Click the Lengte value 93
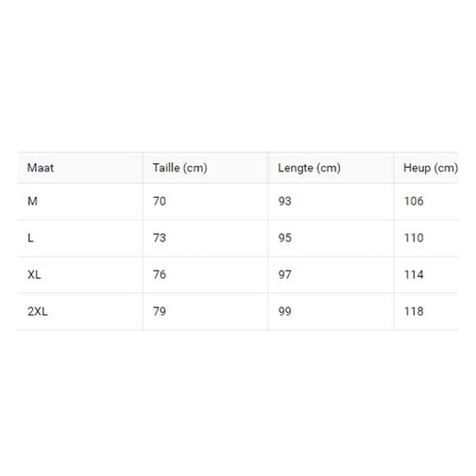Image resolution: width=476 pixels, height=476 pixels. click(285, 202)
